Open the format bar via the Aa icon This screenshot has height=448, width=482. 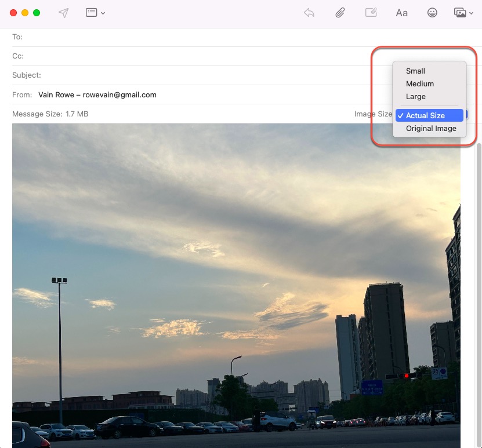pos(401,12)
